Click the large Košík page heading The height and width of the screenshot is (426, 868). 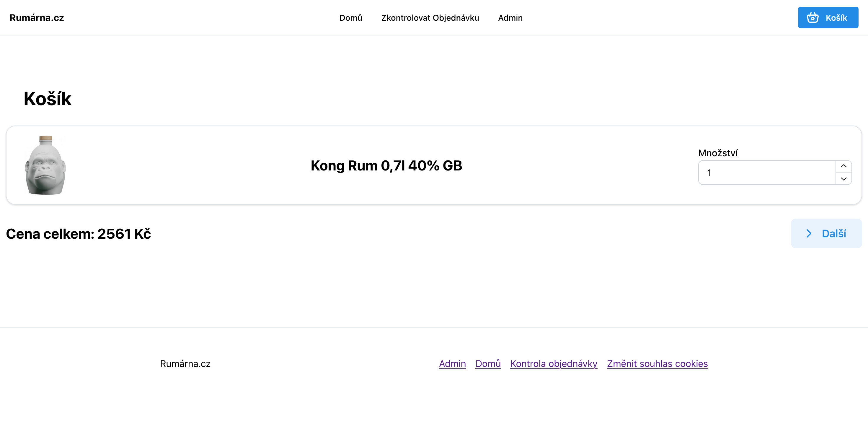point(48,99)
